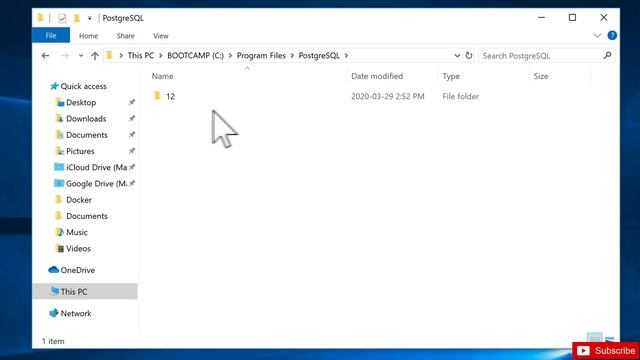Refresh the PostgreSQL folder view
Screen dimensions: 640x360
(x=469, y=56)
